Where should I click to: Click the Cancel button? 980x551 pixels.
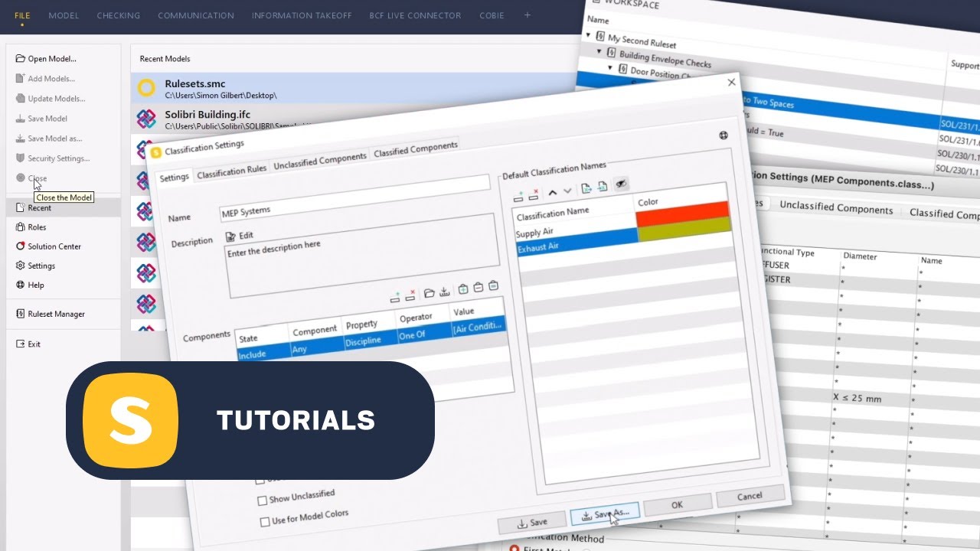pos(750,496)
